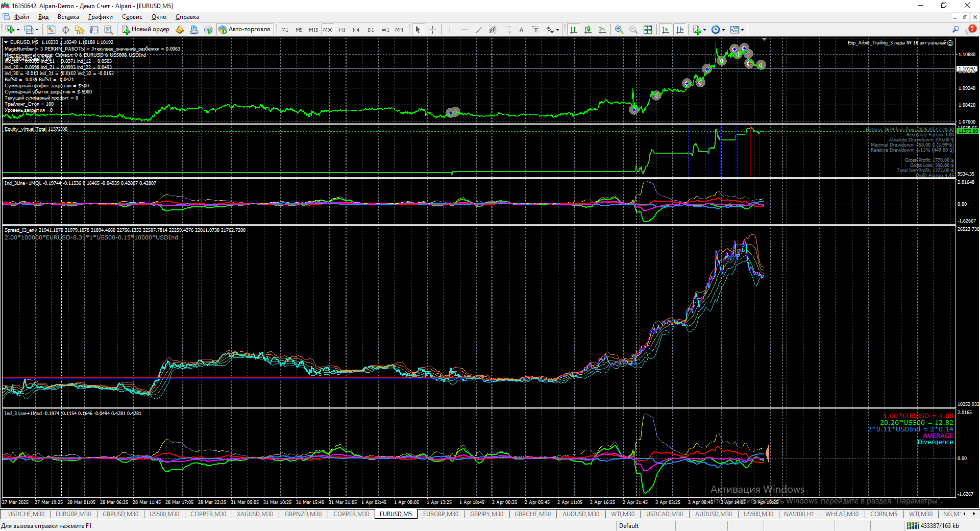Click connection status 433387/163 kb
The image size is (980, 531).
934,526
